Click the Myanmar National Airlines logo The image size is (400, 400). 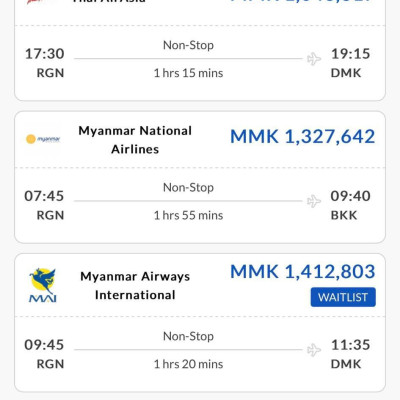pyautogui.click(x=43, y=139)
